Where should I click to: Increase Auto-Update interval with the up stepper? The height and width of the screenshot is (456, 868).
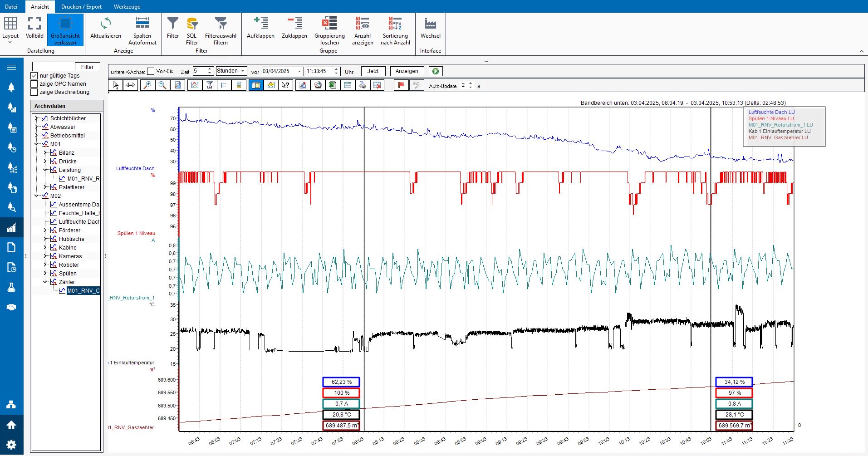click(x=471, y=83)
